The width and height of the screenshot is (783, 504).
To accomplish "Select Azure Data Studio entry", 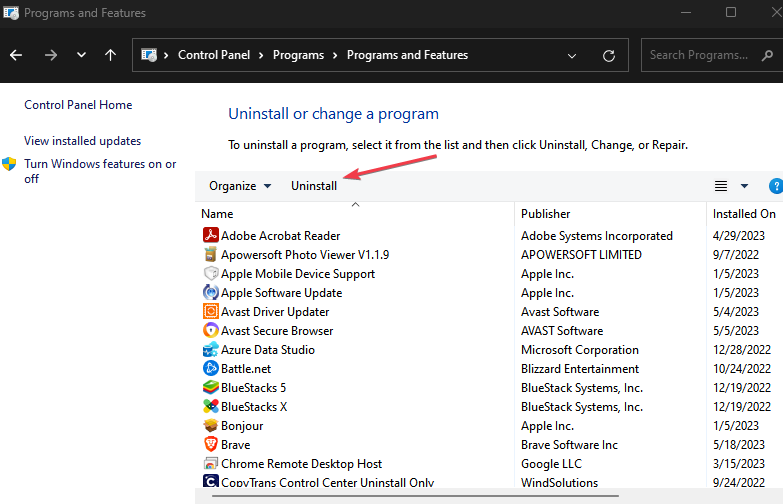I will [268, 350].
